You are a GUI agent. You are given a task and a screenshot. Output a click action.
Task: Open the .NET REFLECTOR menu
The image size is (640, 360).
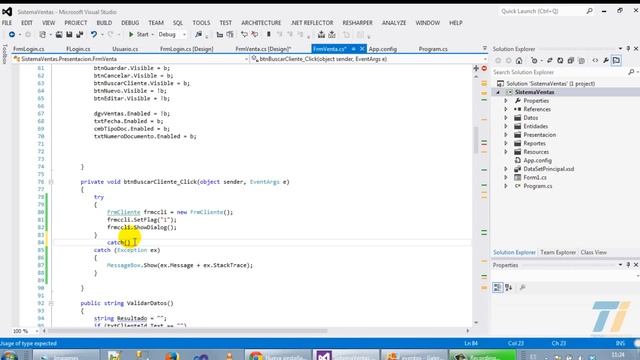click(312, 23)
